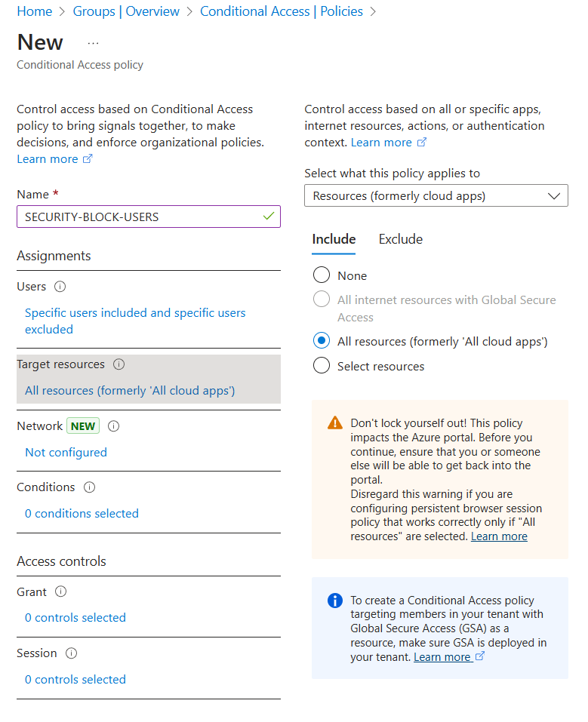Click the Session info icon

click(72, 653)
